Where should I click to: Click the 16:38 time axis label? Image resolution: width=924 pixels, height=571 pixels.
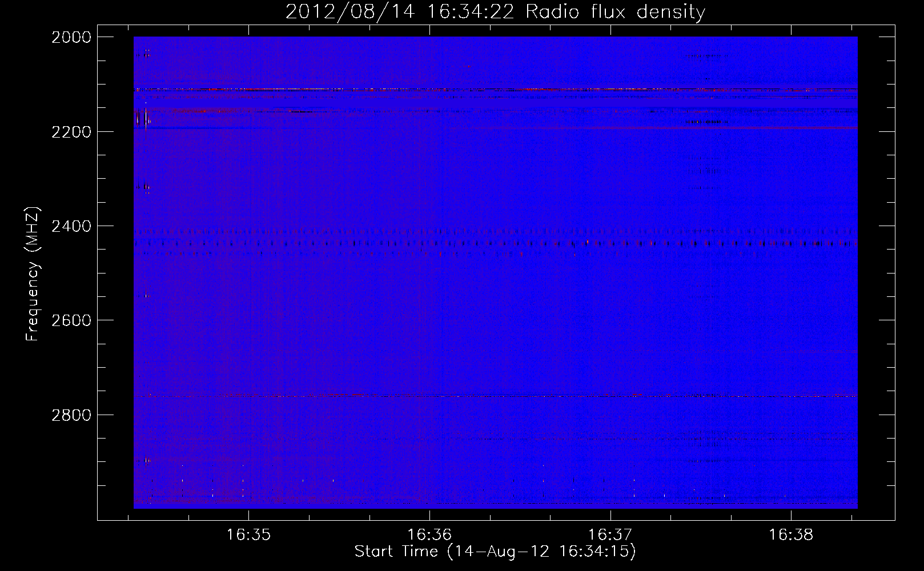click(x=791, y=535)
